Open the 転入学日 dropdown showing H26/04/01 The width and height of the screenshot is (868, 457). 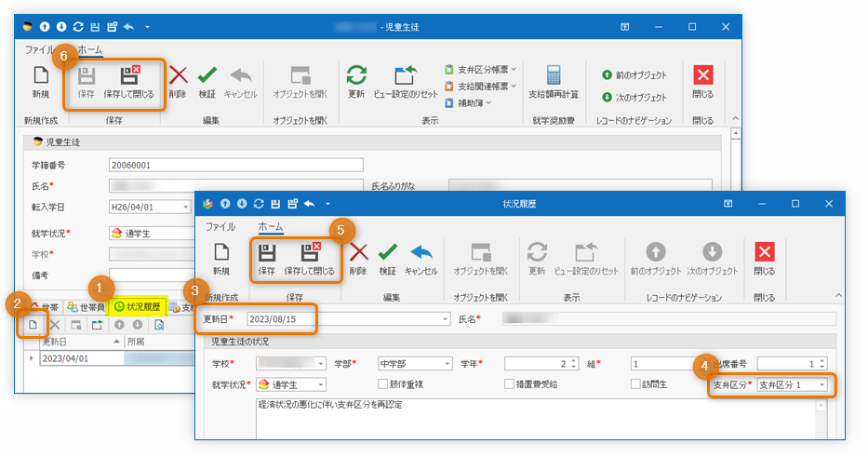[x=186, y=208]
